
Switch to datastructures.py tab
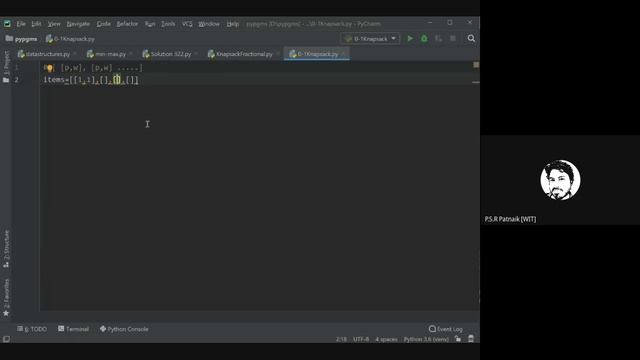point(44,54)
